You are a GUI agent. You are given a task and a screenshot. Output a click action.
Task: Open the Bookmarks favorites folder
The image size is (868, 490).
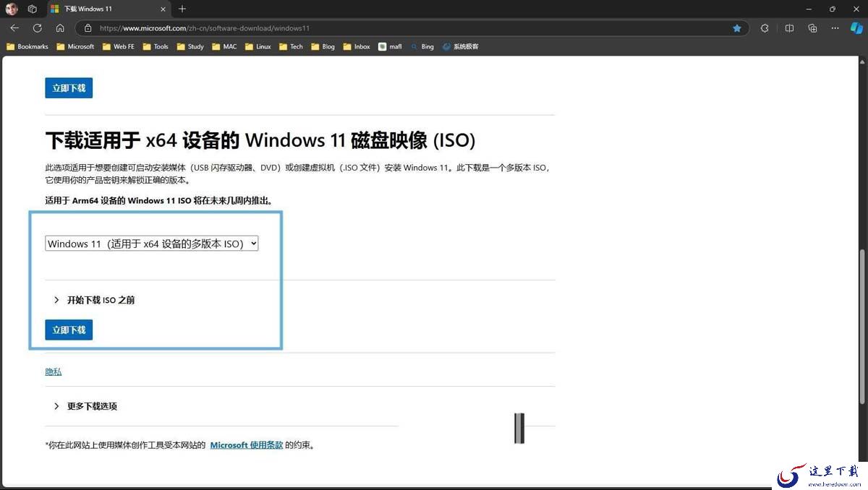(27, 46)
